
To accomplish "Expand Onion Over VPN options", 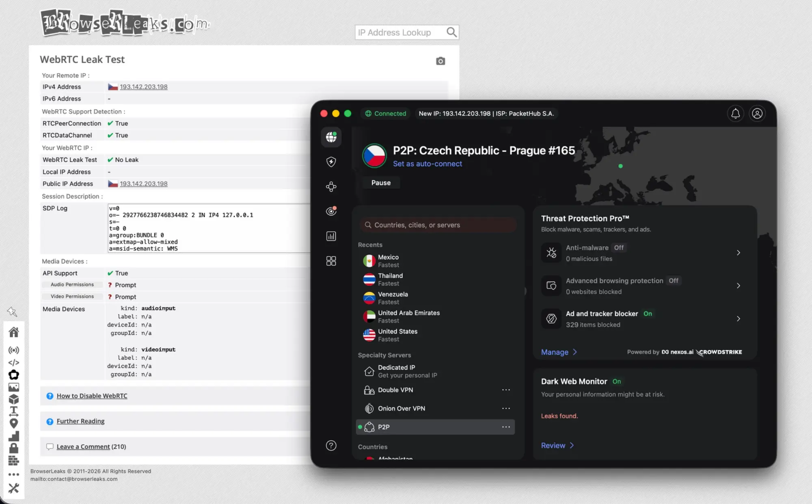I will tap(505, 408).
